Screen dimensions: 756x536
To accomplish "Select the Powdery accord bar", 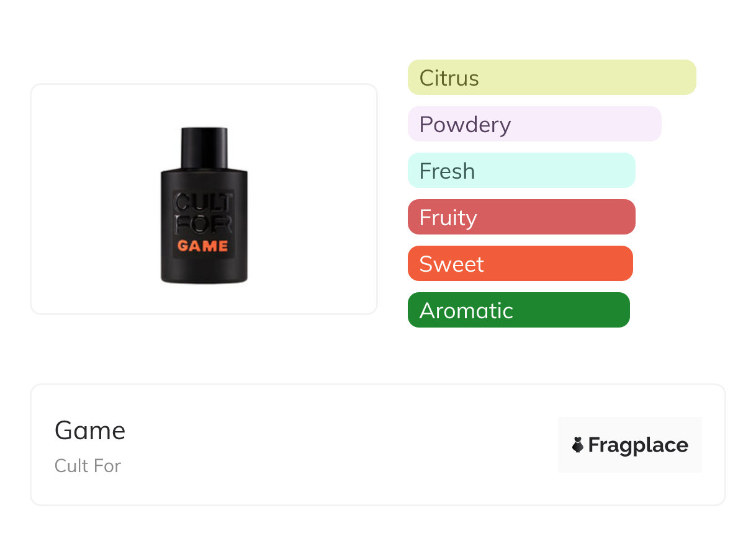I will (534, 124).
